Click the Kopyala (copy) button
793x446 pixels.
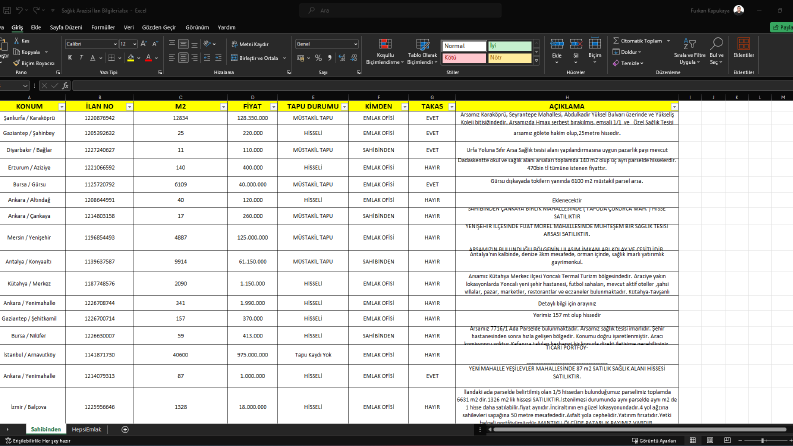pyautogui.click(x=27, y=52)
